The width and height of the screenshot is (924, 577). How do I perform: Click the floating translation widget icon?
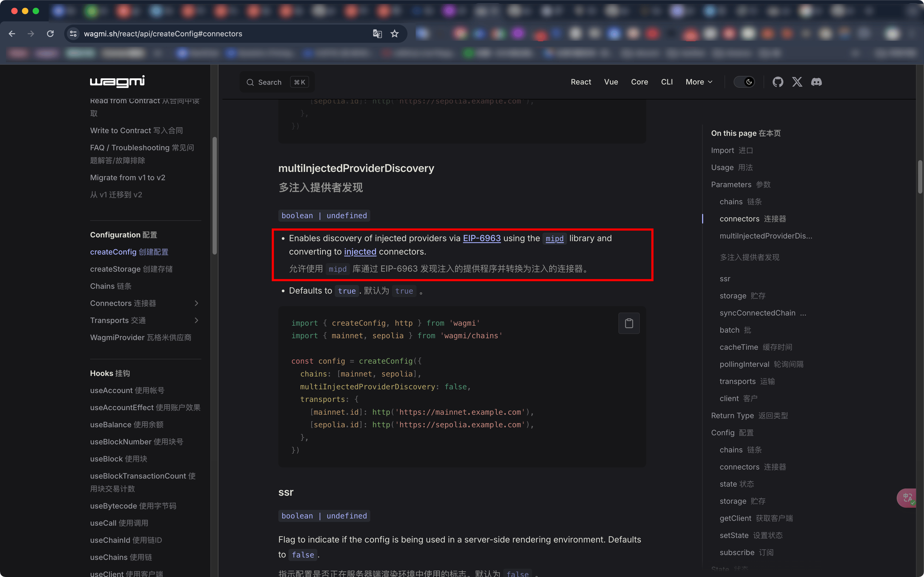[x=907, y=498]
